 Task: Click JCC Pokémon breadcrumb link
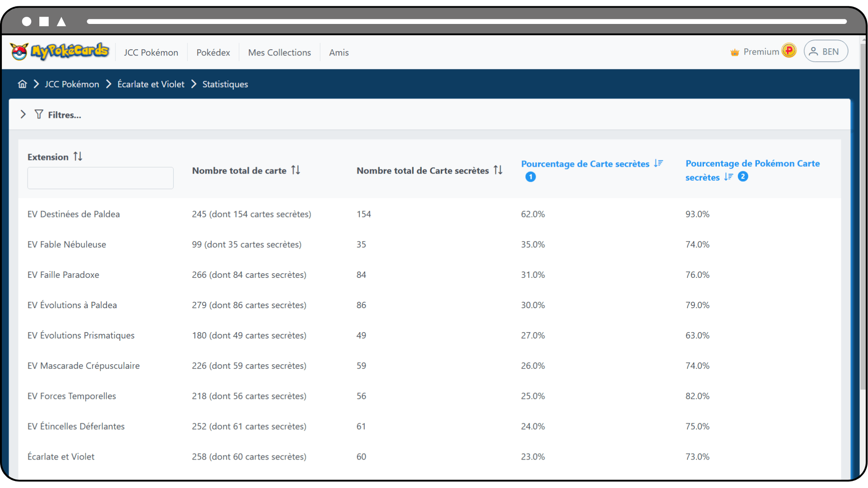[x=72, y=84]
